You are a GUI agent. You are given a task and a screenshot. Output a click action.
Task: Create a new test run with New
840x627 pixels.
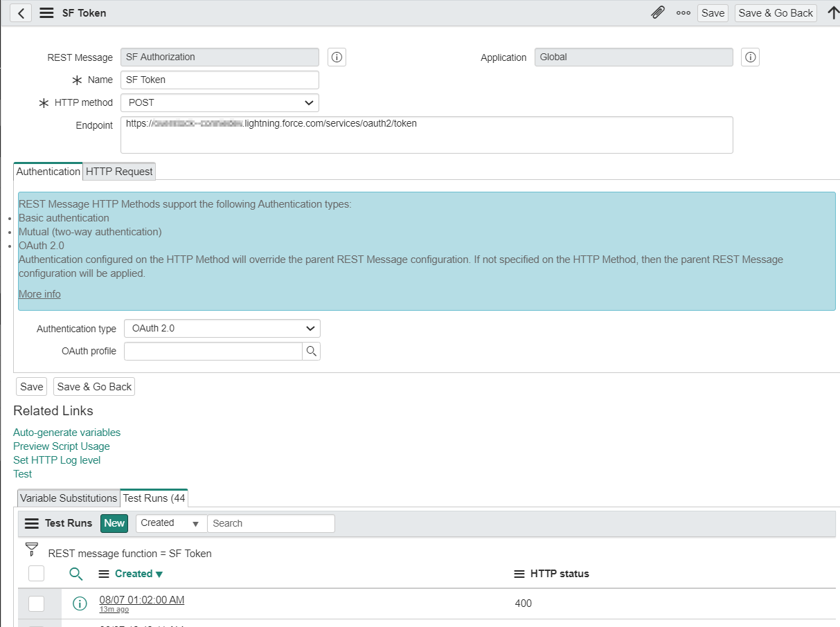coord(114,523)
